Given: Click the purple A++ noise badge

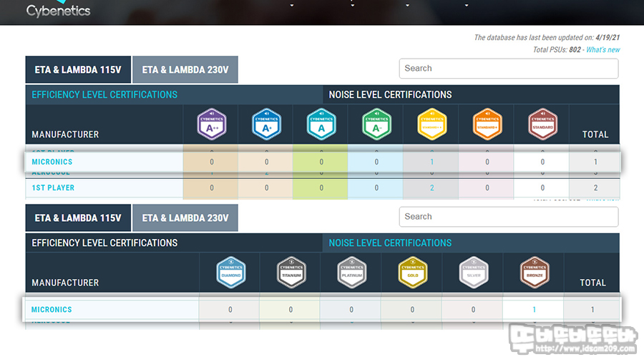Looking at the screenshot, I should pos(212,124).
